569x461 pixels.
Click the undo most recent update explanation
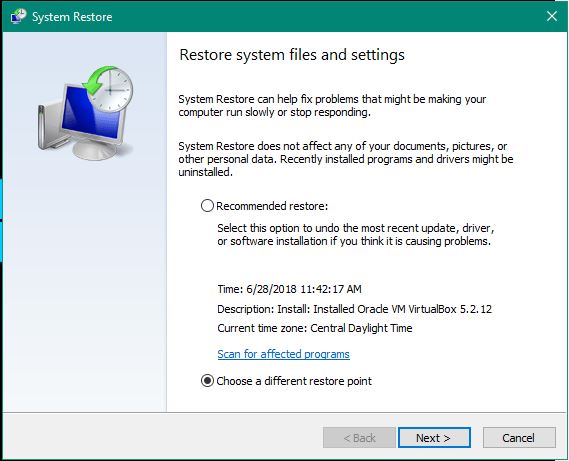356,234
